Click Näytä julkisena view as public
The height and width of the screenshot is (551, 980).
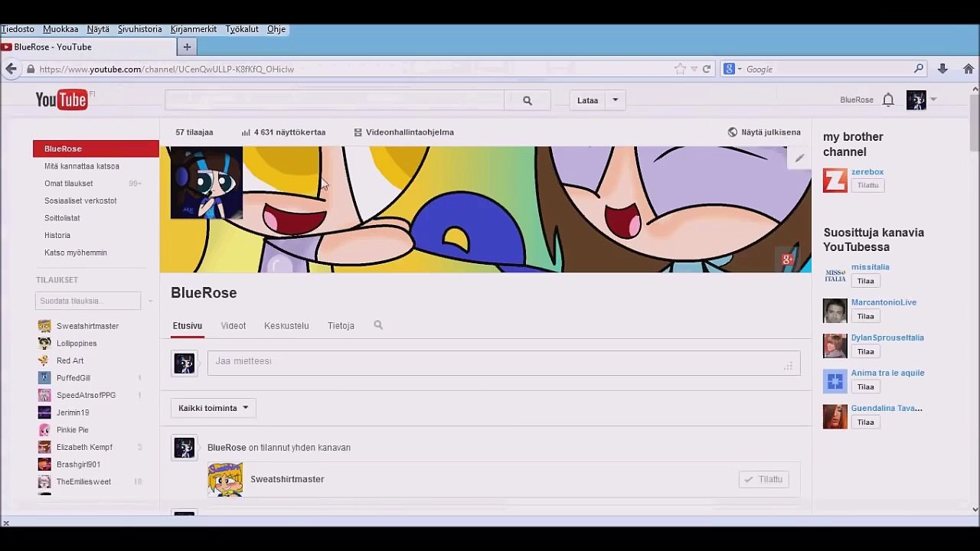(x=764, y=132)
